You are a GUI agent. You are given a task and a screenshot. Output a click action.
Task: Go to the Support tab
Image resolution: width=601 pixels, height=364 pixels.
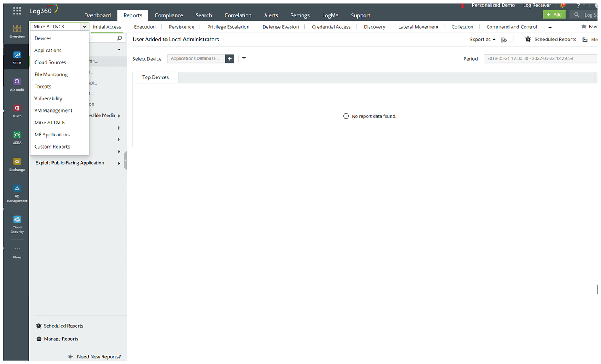pos(361,15)
